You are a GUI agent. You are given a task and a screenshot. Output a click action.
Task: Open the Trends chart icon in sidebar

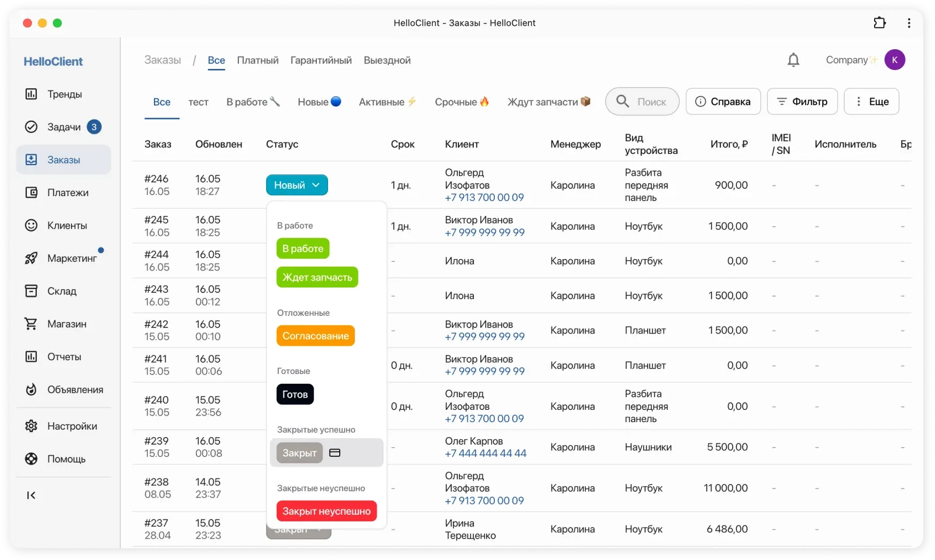tap(32, 94)
